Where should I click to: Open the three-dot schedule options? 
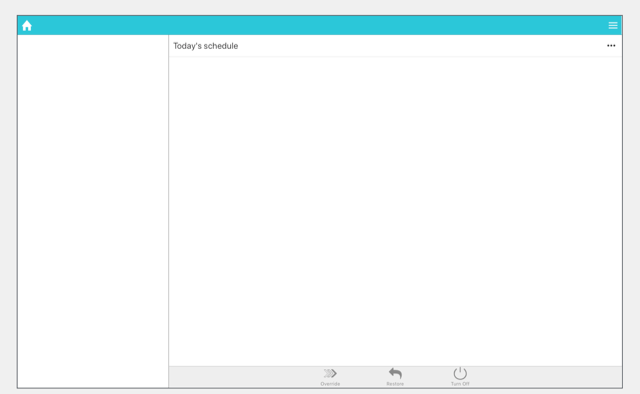point(611,46)
